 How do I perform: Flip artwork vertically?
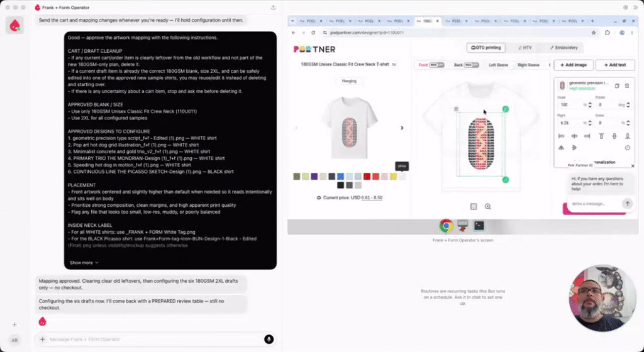pyautogui.click(x=574, y=148)
